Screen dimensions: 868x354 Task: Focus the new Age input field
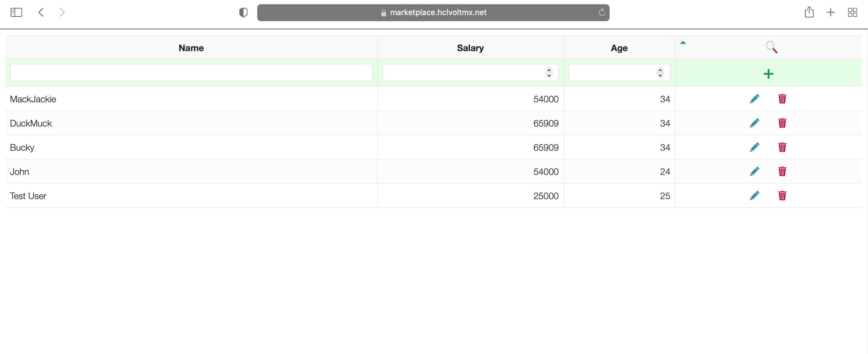(x=619, y=73)
